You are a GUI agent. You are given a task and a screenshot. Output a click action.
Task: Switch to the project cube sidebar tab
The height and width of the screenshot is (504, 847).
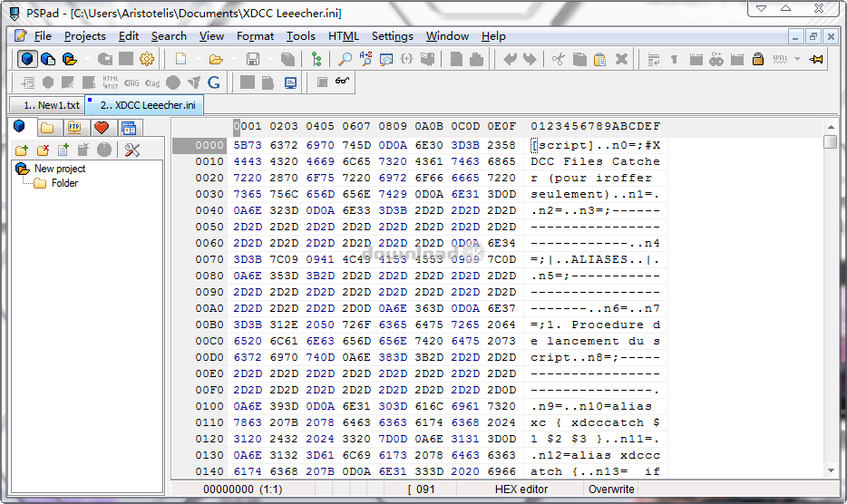pos(19,126)
